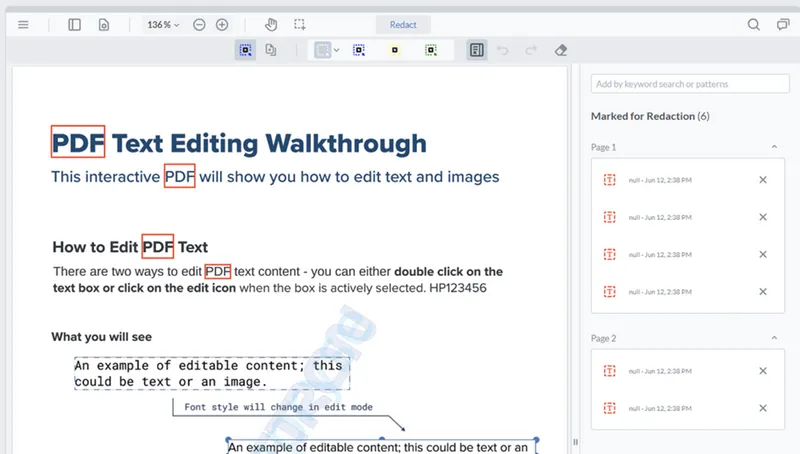800x454 pixels.
Task: Click the 'What you will see' subheading
Action: [102, 337]
